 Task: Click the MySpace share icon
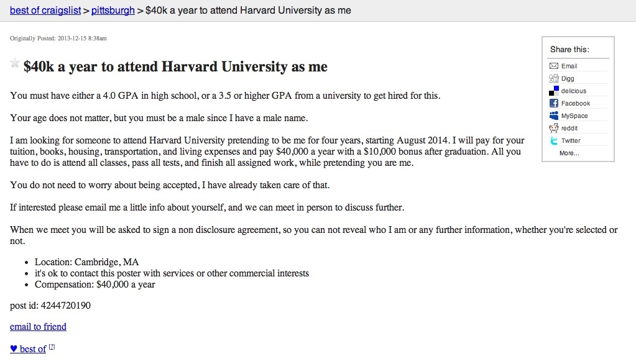[x=553, y=116]
